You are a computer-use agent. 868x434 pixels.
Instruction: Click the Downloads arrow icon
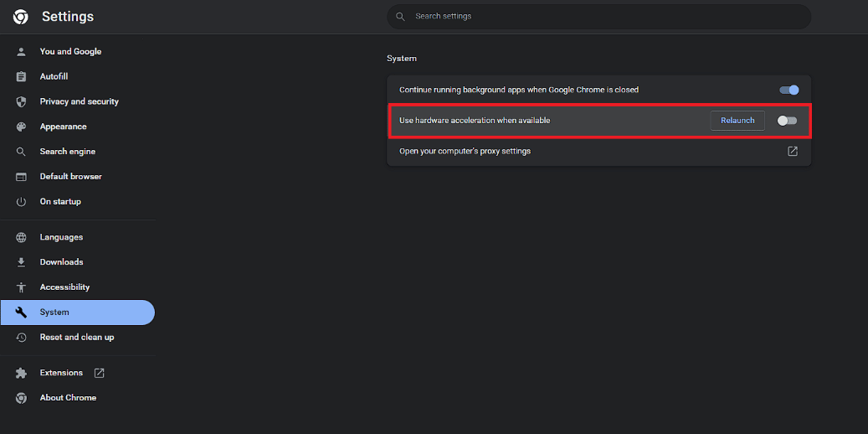21,262
